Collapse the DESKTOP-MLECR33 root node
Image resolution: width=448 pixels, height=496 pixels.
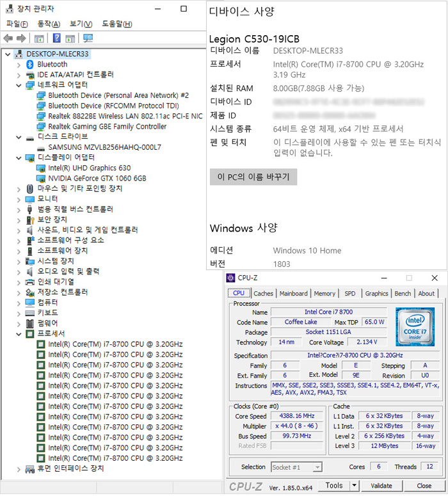click(8, 54)
